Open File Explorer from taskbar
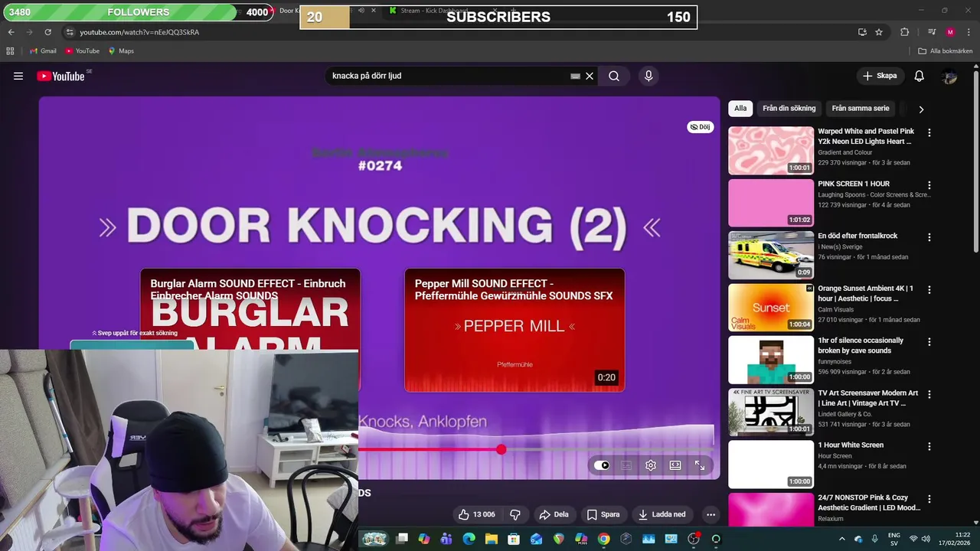 [492, 539]
